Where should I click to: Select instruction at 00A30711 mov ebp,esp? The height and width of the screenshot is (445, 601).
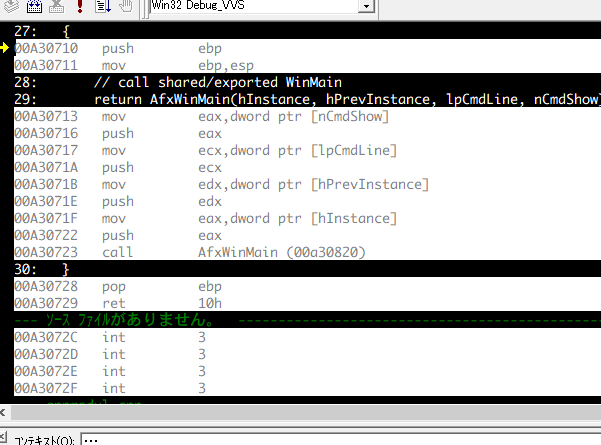[307, 65]
